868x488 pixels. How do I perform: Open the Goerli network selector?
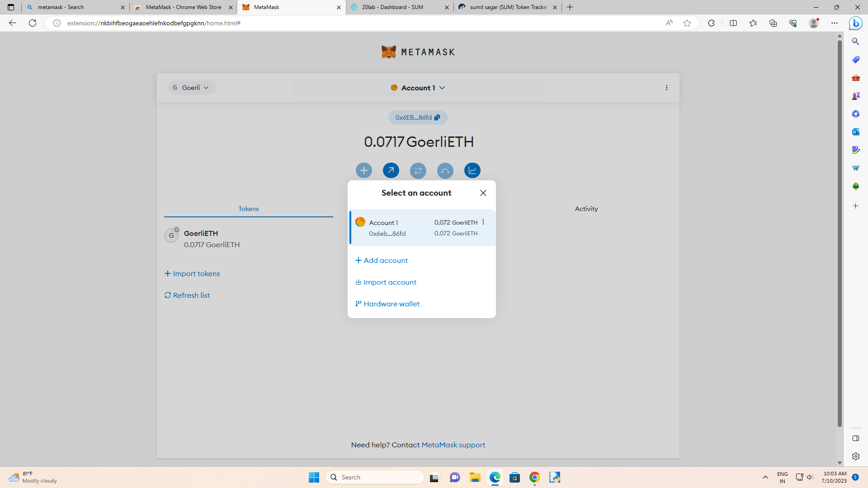(x=191, y=87)
